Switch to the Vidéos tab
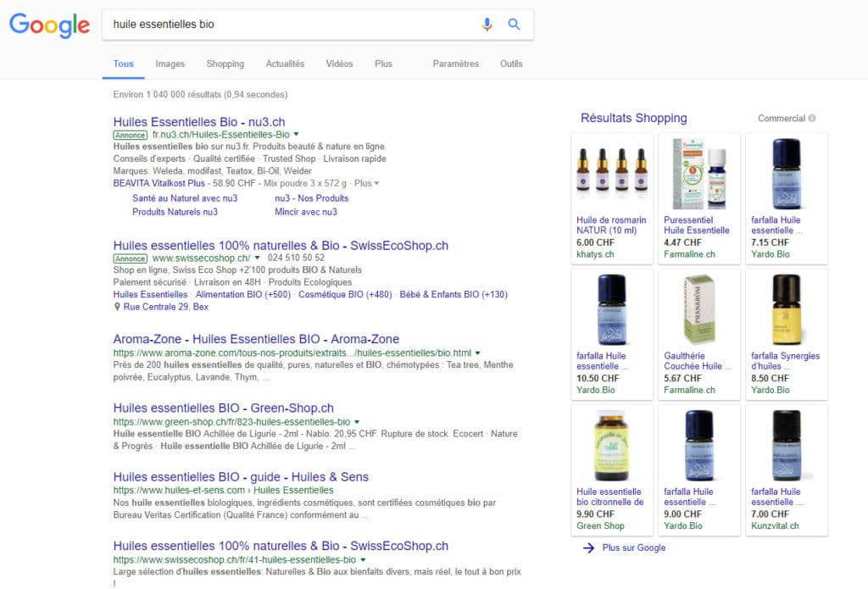This screenshot has width=868, height=589. (339, 64)
